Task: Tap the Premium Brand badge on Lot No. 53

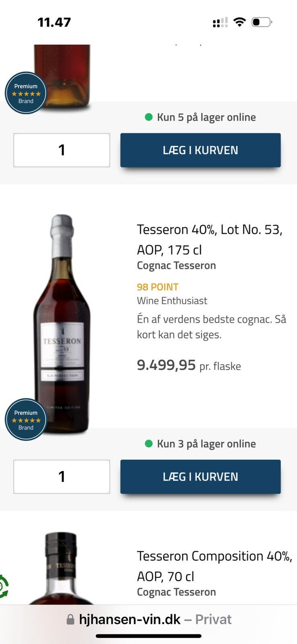Action: click(26, 419)
